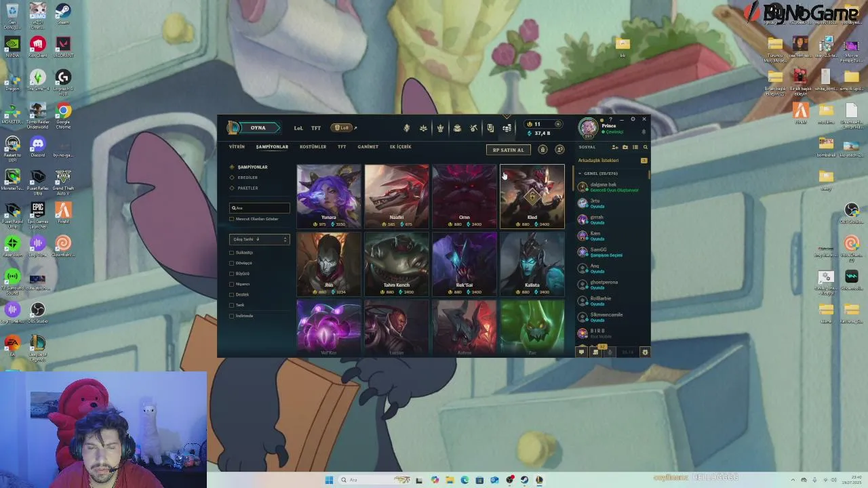
Task: Check the Dövüşçü filter
Action: [232, 263]
